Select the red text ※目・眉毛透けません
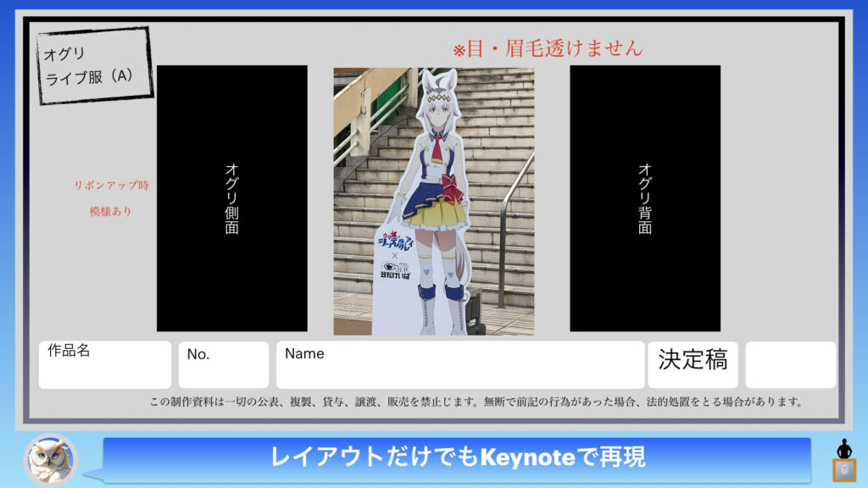Viewport: 868px width, 488px height. point(548,48)
